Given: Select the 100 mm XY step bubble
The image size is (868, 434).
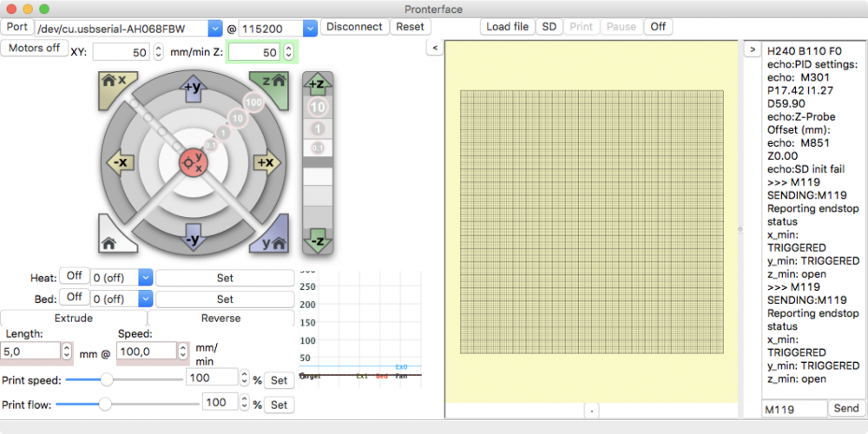Looking at the screenshot, I should [x=253, y=102].
